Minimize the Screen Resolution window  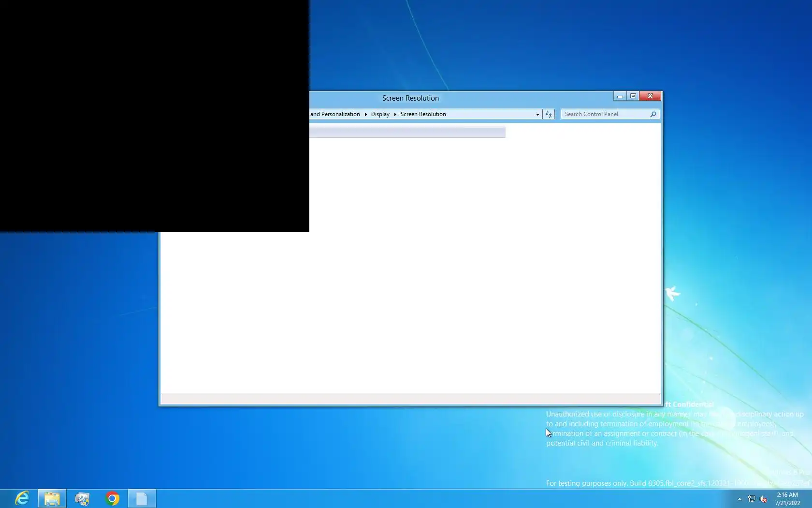coord(620,96)
